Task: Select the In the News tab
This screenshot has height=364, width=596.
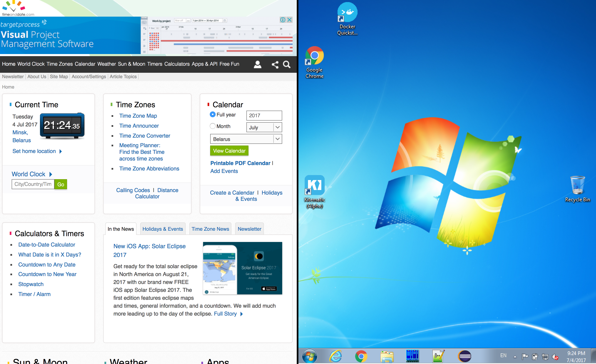Action: (x=121, y=229)
